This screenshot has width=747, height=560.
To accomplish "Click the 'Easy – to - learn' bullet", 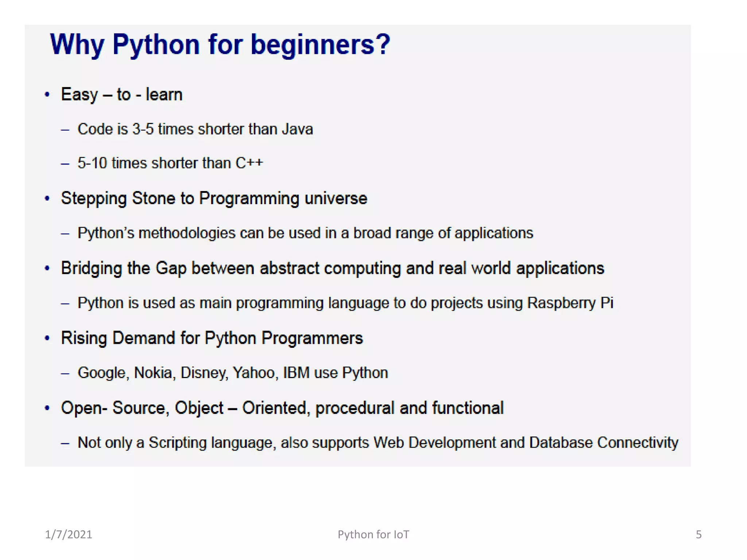I will pos(121,94).
